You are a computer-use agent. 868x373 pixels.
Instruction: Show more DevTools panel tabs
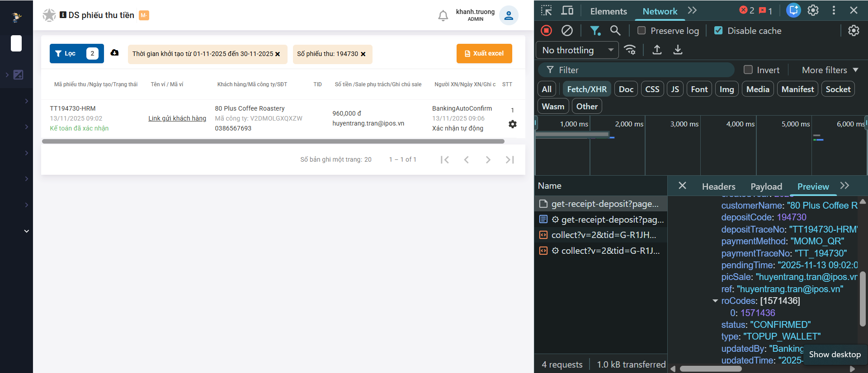pos(692,10)
